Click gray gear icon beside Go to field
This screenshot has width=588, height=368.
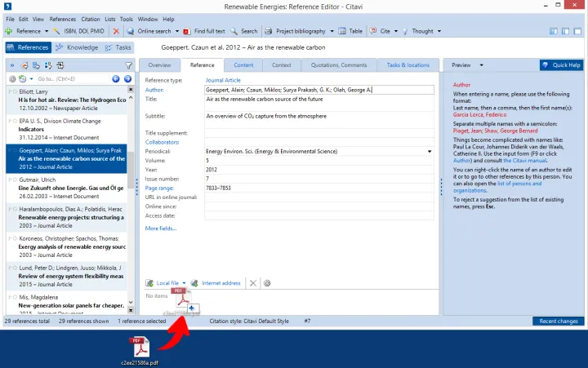click(x=12, y=78)
